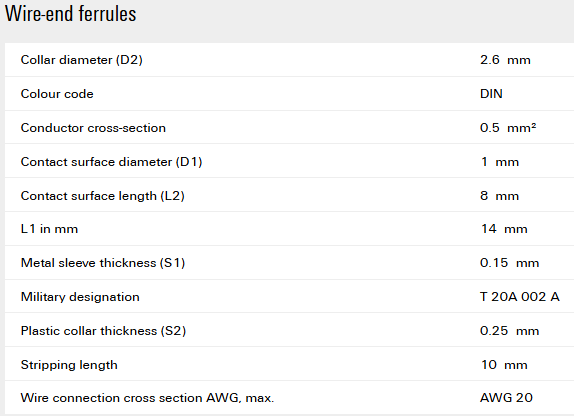Select Contact surface length (L2) label
Screen dimensions: 574x416
point(102,196)
